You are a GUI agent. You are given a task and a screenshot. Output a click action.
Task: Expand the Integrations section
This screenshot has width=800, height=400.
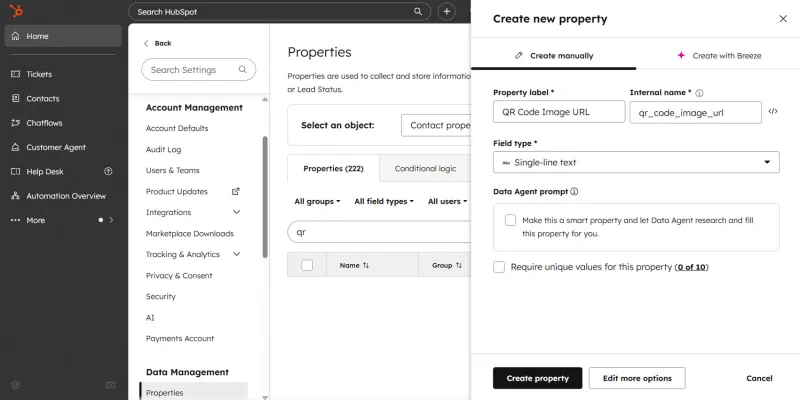[236, 212]
